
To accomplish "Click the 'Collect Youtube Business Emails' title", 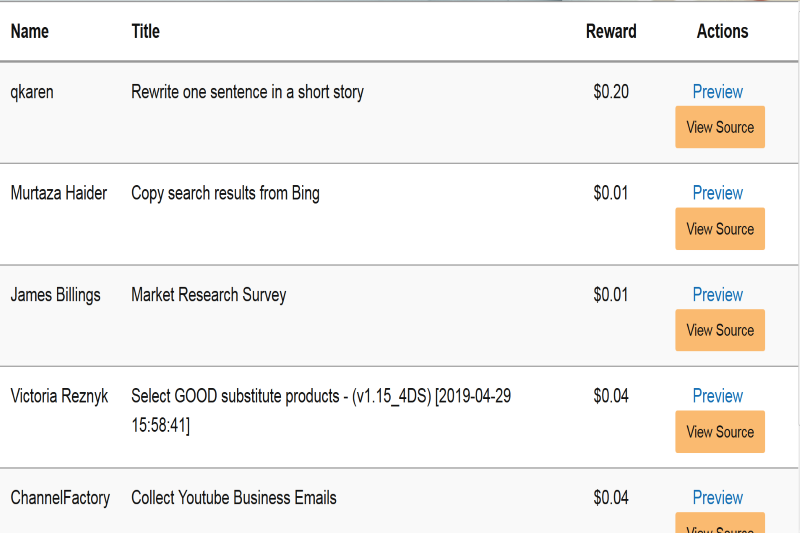I will point(233,498).
